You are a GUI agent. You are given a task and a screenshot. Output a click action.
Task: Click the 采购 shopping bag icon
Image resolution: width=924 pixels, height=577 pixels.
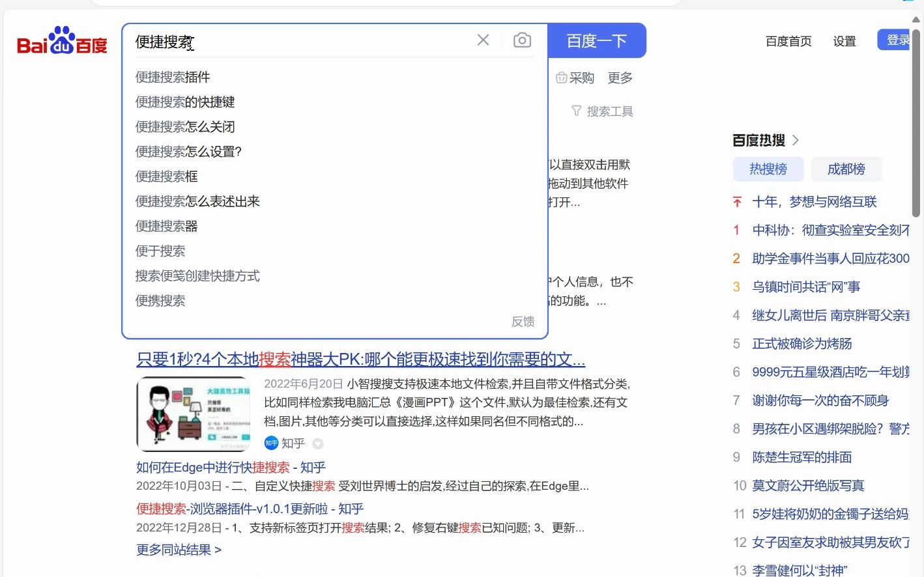(x=561, y=78)
